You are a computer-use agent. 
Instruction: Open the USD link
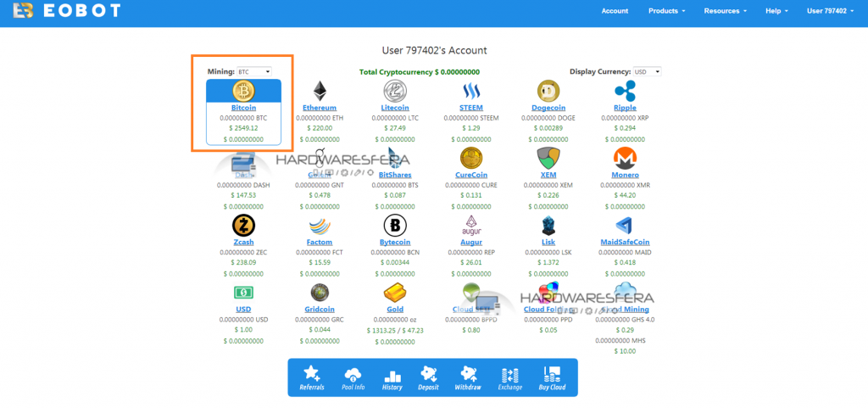coord(243,310)
